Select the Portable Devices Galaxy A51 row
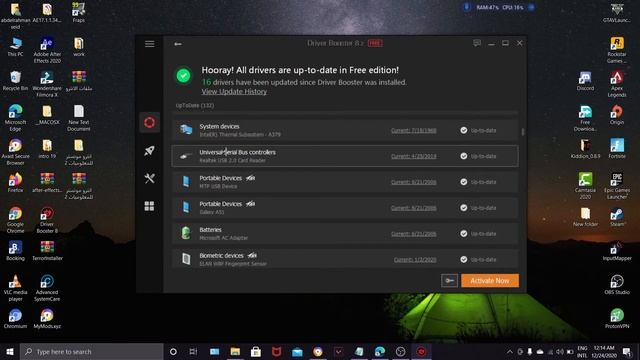Image resolution: width=640 pixels, height=360 pixels. tap(345, 207)
